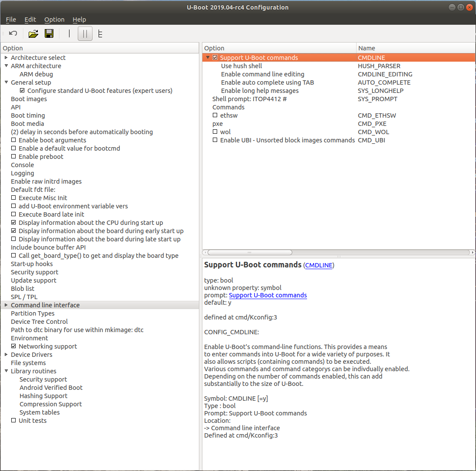
Task: Open a configuration file via the folder icon
Action: 33,33
